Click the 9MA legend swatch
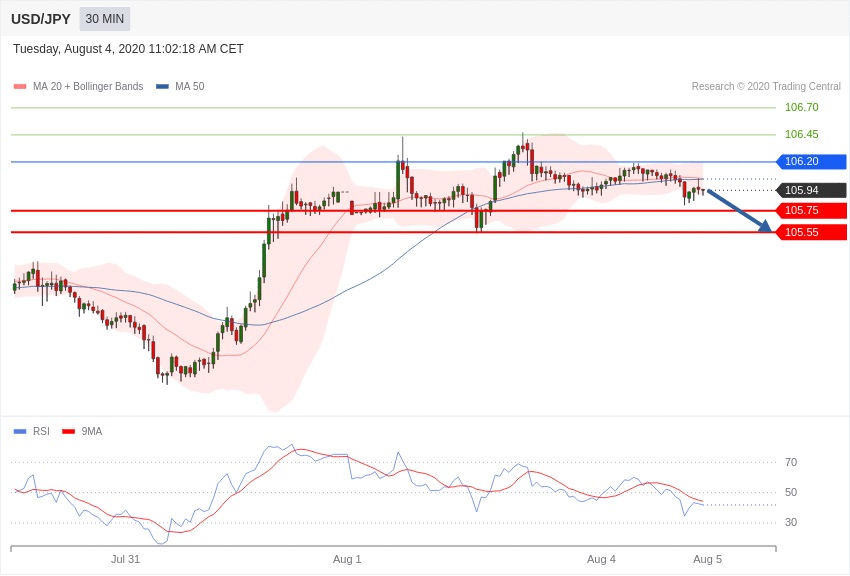Viewport: 850px width, 576px height. click(x=68, y=431)
